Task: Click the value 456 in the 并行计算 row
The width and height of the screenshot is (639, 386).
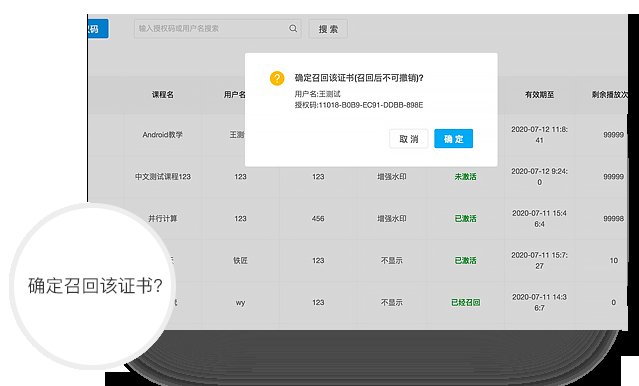Action: coord(318,218)
